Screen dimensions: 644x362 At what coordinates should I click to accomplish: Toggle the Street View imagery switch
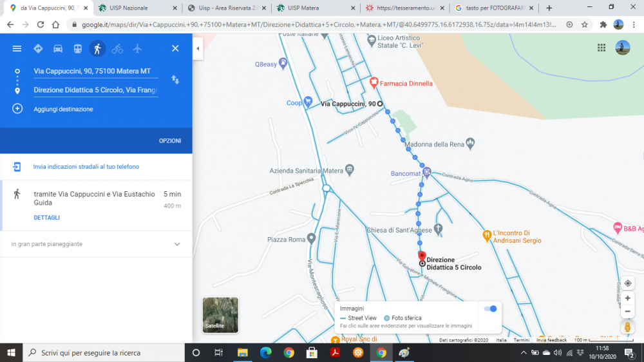(491, 309)
